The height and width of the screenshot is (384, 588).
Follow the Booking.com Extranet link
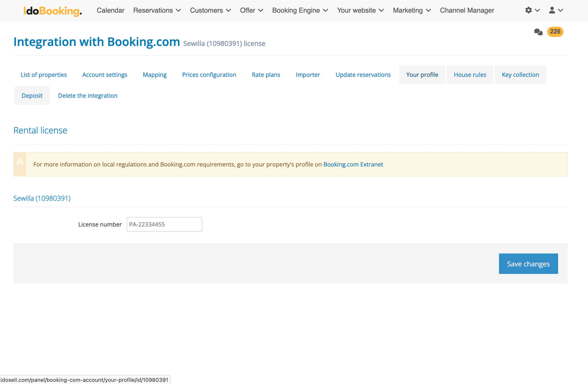click(x=353, y=165)
